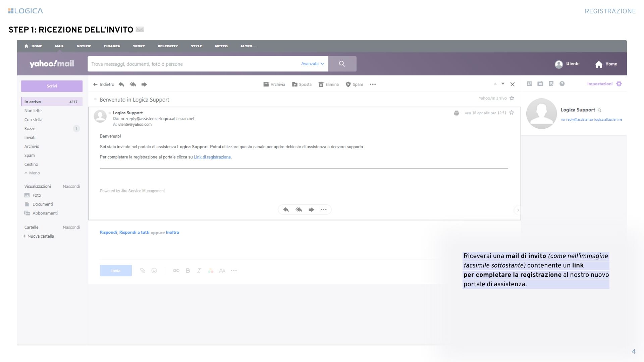
Task: Select the In arrivo folder
Action: 52,102
